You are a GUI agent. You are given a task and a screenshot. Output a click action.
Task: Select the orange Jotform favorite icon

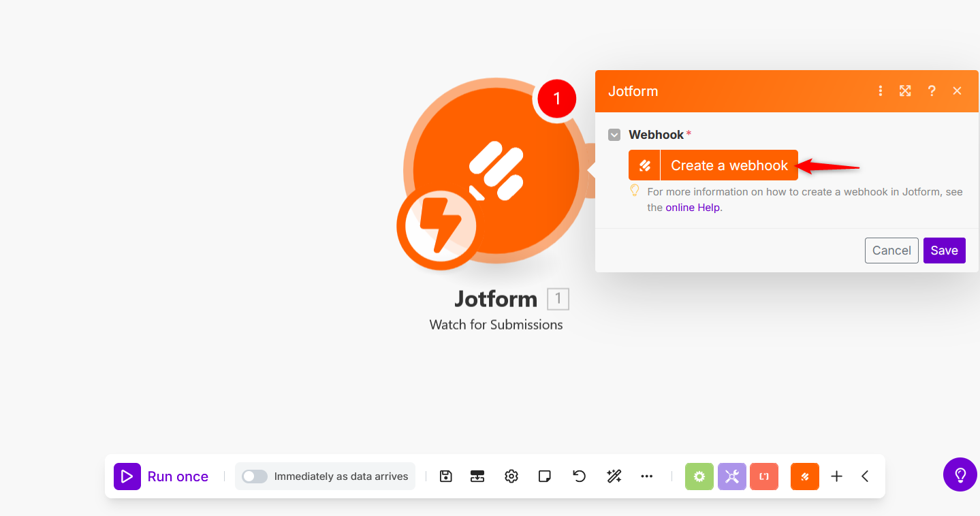[805, 477]
